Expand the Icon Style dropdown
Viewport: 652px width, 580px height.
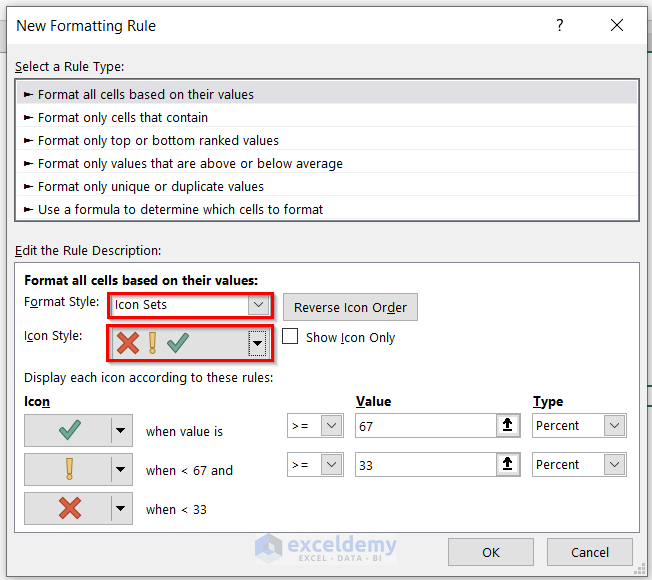pyautogui.click(x=258, y=344)
